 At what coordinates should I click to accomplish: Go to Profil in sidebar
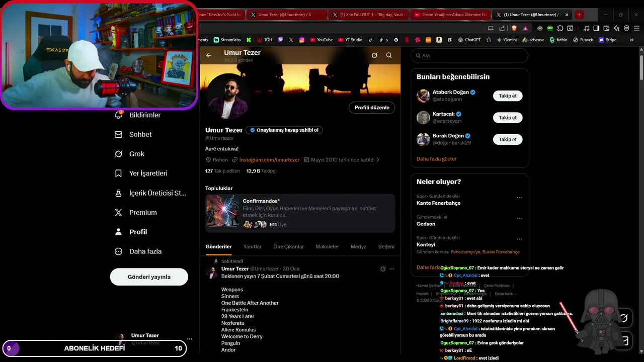tap(131, 232)
